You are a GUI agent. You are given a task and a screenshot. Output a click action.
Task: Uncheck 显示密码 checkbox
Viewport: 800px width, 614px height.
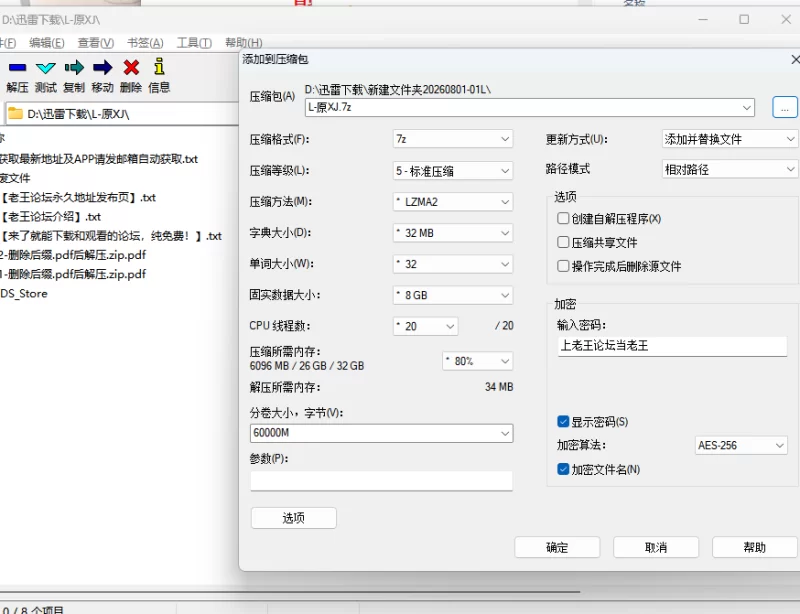click(x=563, y=422)
